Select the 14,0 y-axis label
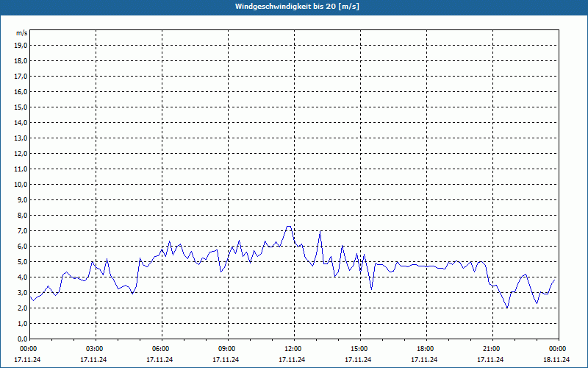The image size is (588, 368). [21, 122]
